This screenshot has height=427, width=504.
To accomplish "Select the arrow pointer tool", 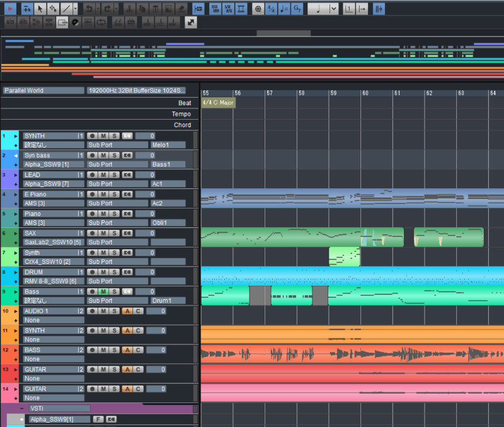I will tap(40, 9).
